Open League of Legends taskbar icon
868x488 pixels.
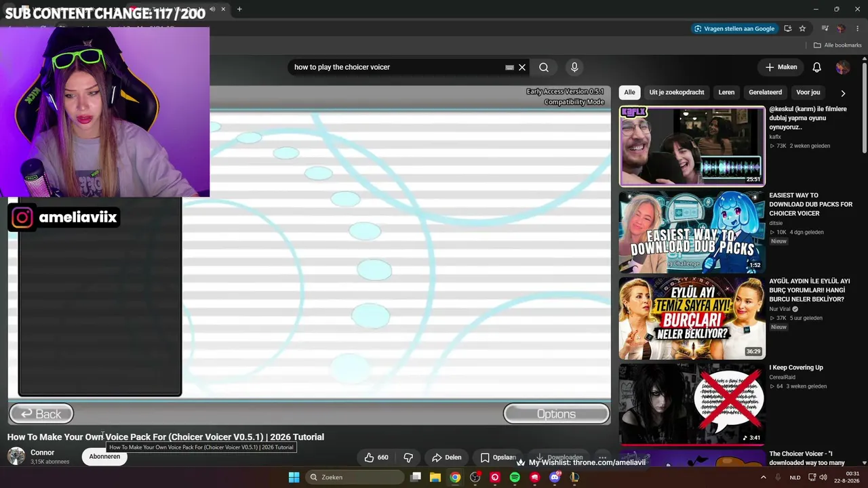coord(574,477)
